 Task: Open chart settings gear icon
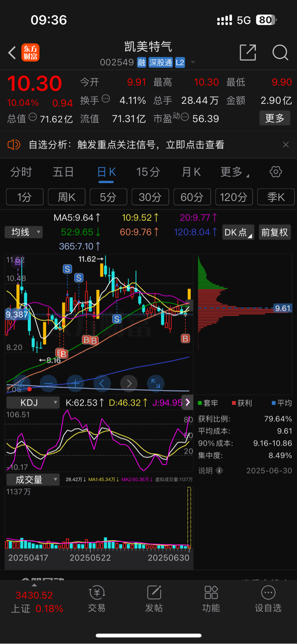coord(276,172)
